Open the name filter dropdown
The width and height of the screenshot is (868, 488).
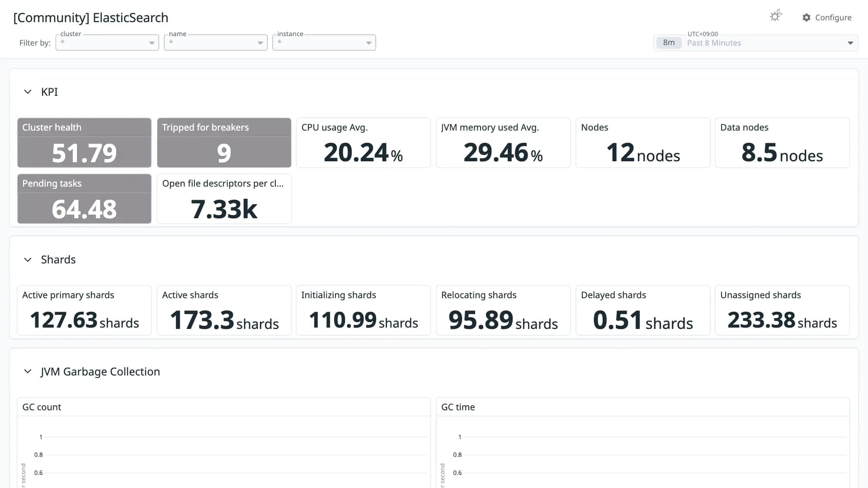click(x=216, y=42)
